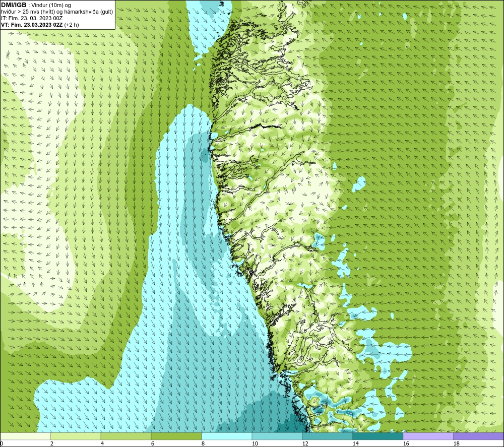Click the 'hviður > 25 m/s' legend description line

[57, 12]
